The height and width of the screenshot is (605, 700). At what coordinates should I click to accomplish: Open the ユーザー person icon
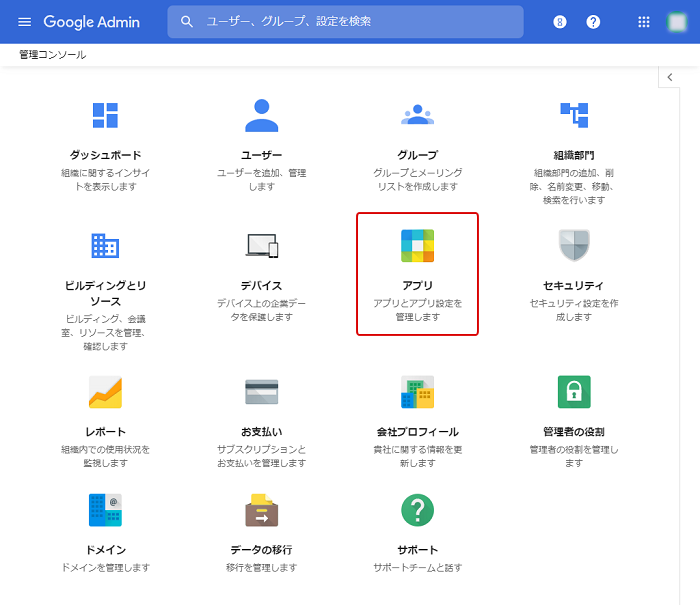click(x=262, y=115)
